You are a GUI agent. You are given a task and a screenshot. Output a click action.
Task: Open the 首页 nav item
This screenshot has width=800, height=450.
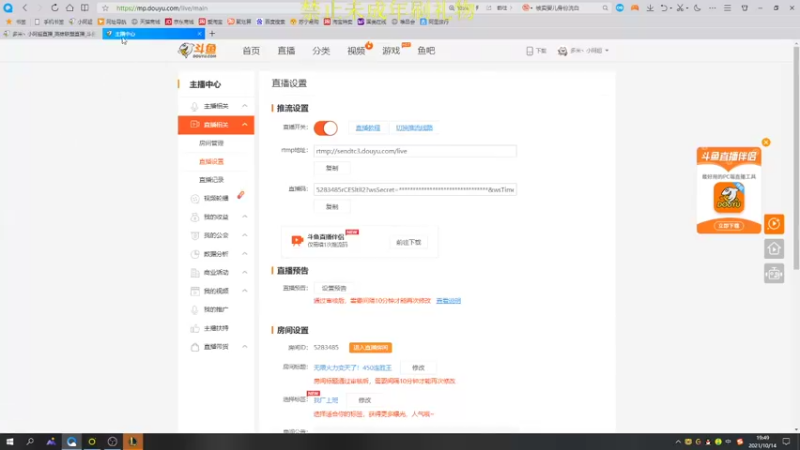[x=251, y=51]
